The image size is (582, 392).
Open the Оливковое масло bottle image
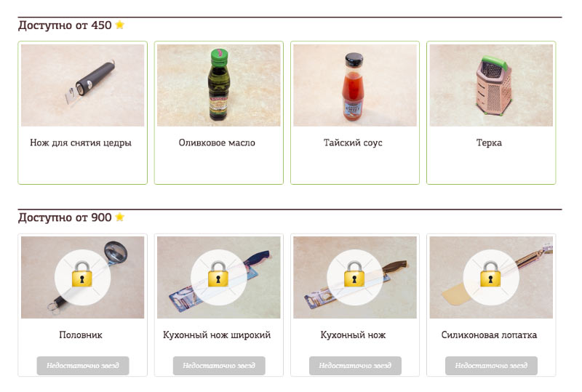219,85
